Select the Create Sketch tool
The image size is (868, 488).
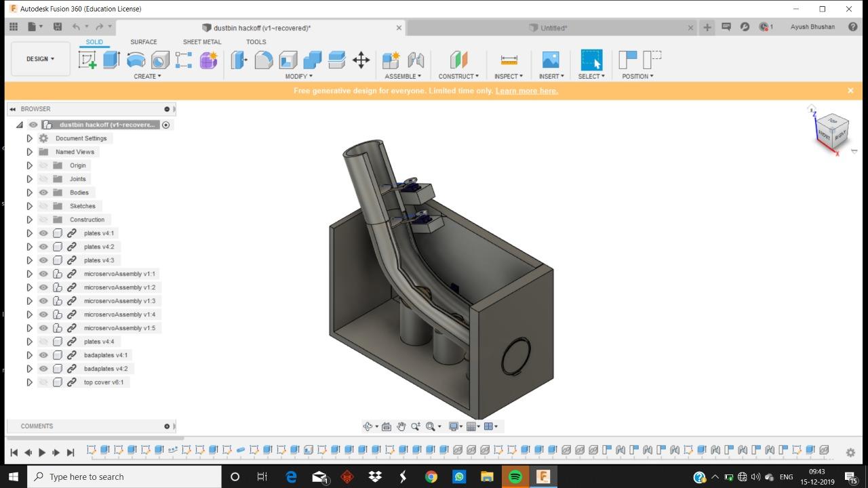(87, 60)
